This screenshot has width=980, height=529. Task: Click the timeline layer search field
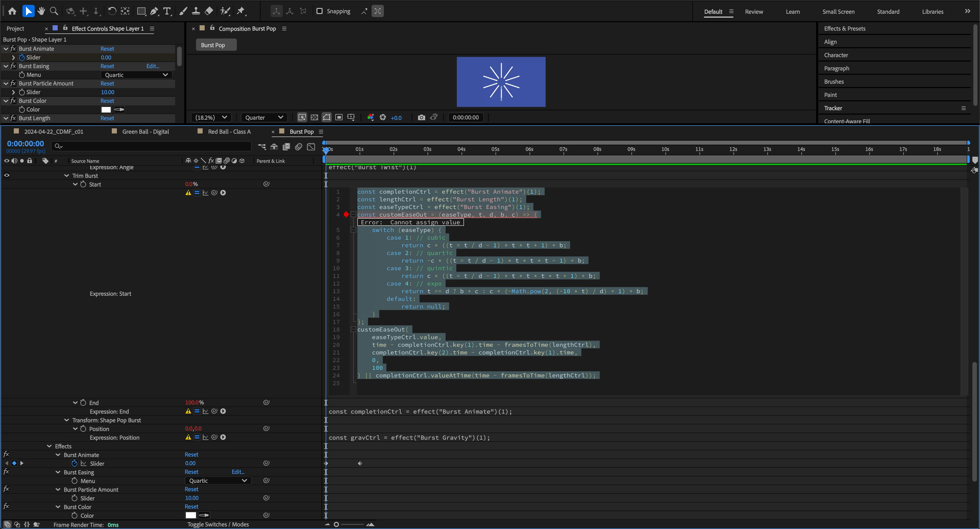tap(152, 146)
